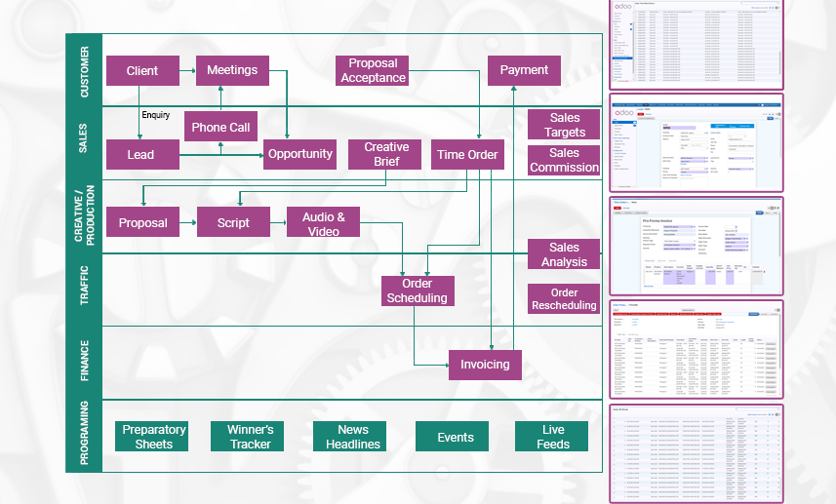Click the Sales Analysis box
The height and width of the screenshot is (504, 836).
(564, 254)
